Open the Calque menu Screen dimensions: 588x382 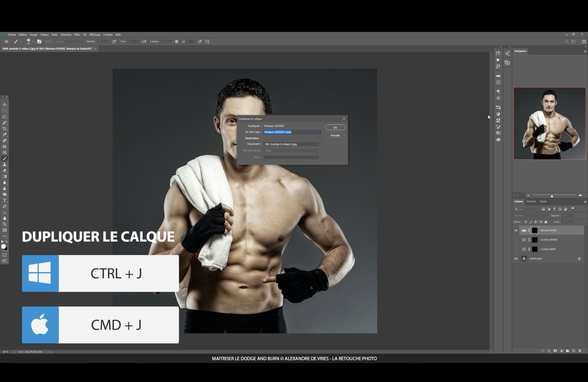(x=45, y=35)
